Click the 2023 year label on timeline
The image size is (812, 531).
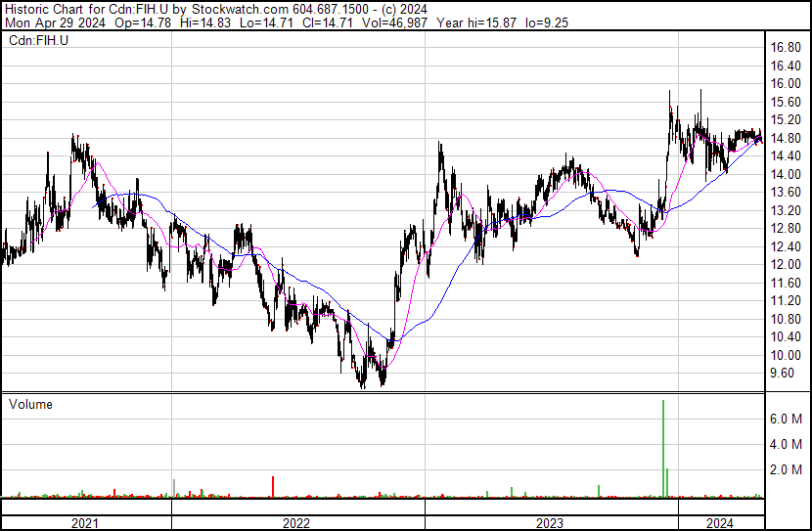[550, 523]
